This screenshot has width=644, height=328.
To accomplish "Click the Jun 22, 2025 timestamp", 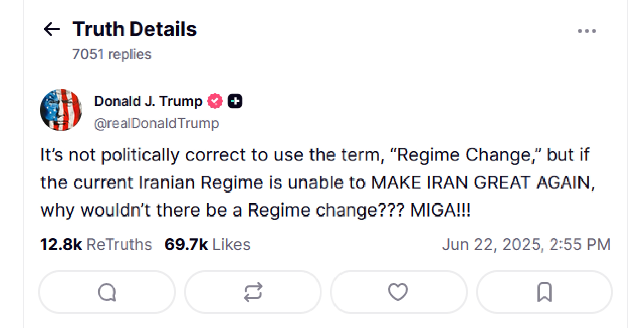I will click(x=526, y=245).
